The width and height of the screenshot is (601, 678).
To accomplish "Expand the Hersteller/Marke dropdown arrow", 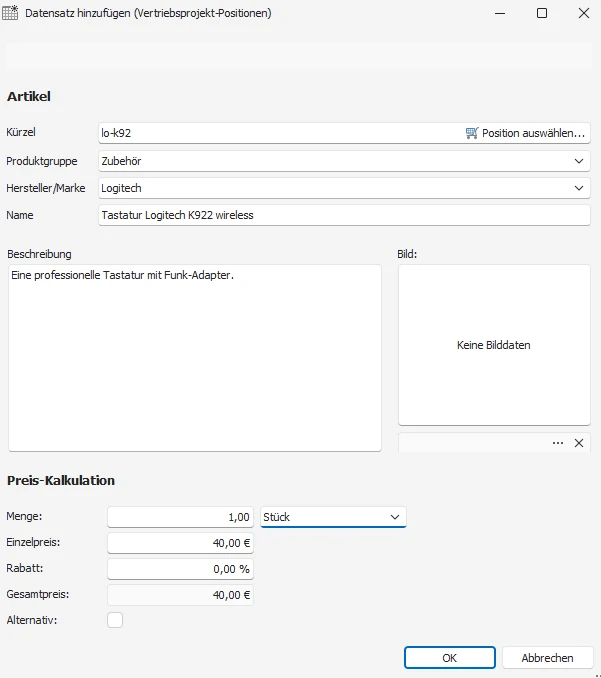I will click(579, 188).
